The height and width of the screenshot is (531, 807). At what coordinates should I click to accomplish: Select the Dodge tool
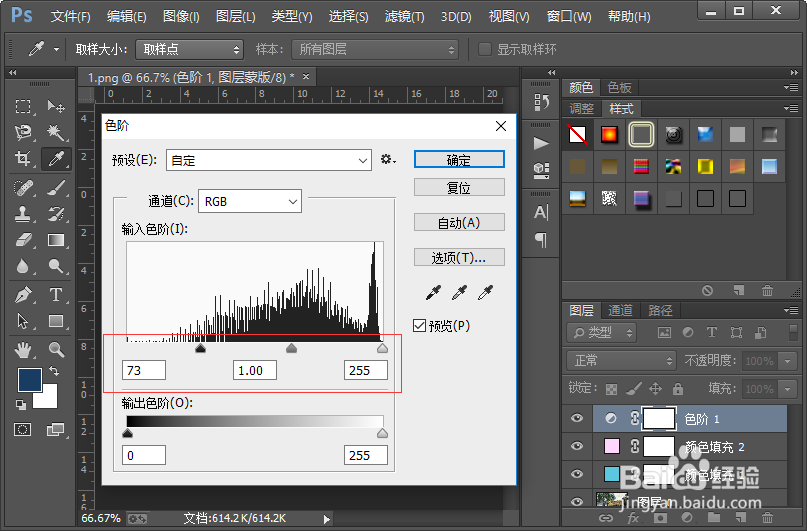point(56,266)
